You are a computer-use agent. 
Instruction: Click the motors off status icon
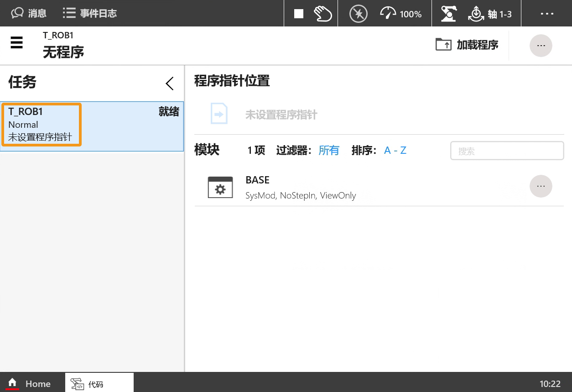(x=358, y=14)
